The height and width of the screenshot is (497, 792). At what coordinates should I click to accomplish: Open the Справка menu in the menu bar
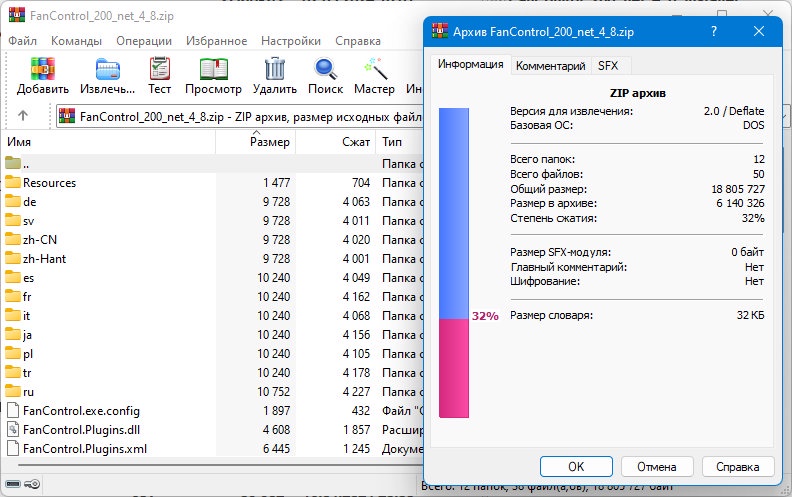click(358, 41)
